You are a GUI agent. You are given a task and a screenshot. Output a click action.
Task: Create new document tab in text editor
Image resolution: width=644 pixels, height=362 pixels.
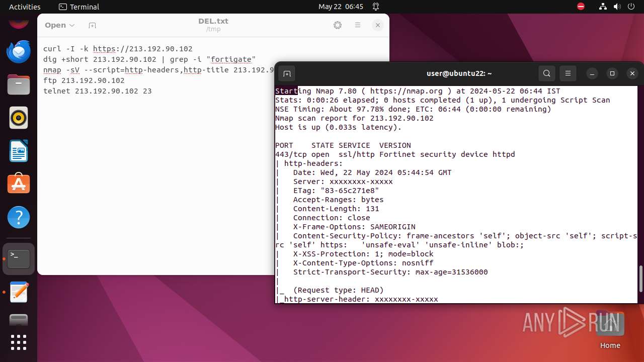[92, 25]
